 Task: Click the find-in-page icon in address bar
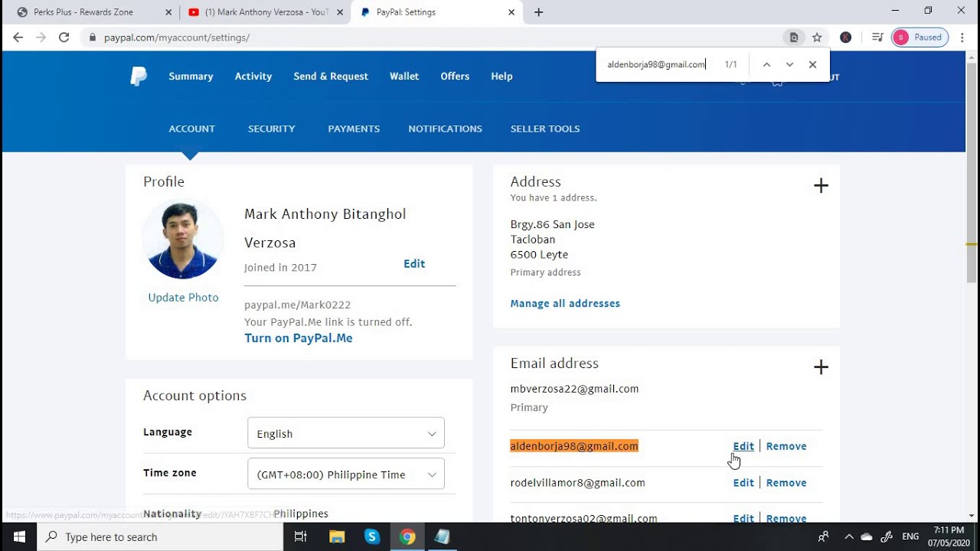coord(794,37)
